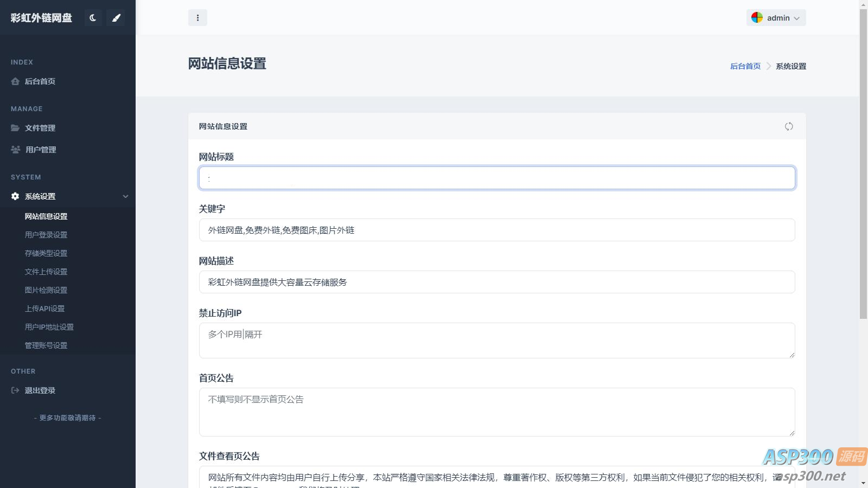Click the users icon beside 用户管理
Image resolution: width=868 pixels, height=488 pixels.
point(16,150)
